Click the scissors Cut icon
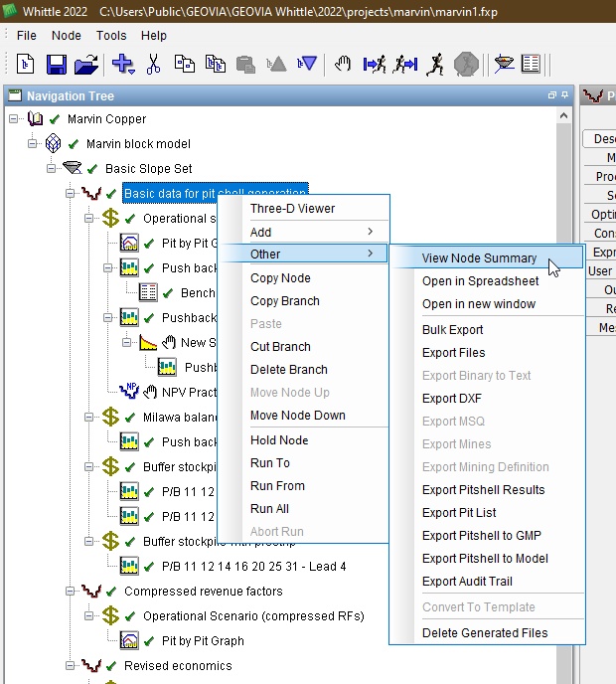Viewport: 616px width, 684px height. tap(153, 64)
